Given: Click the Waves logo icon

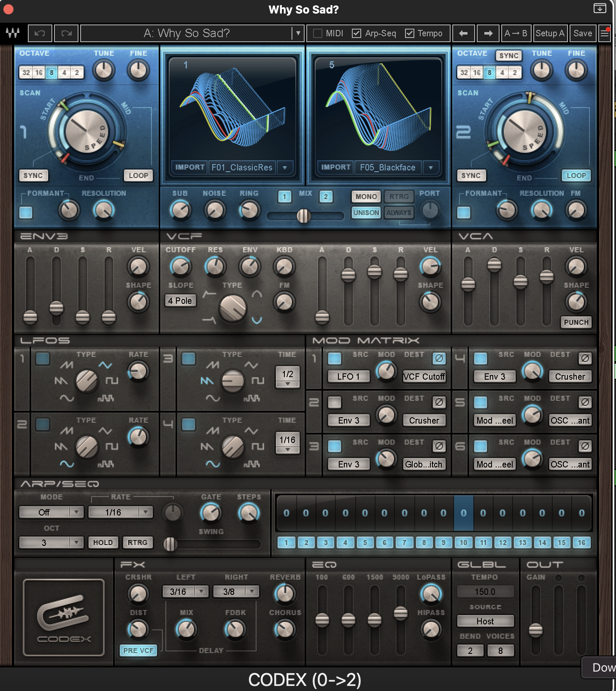Looking at the screenshot, I should point(12,33).
